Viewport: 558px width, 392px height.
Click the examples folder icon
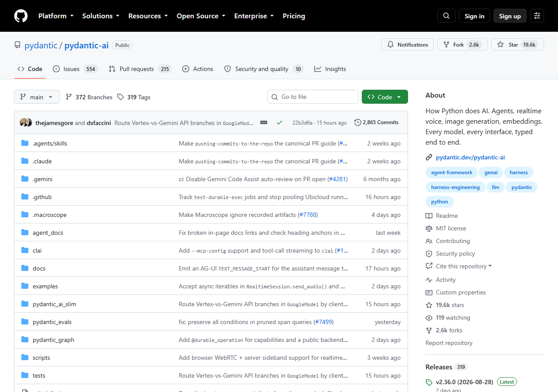[25, 286]
